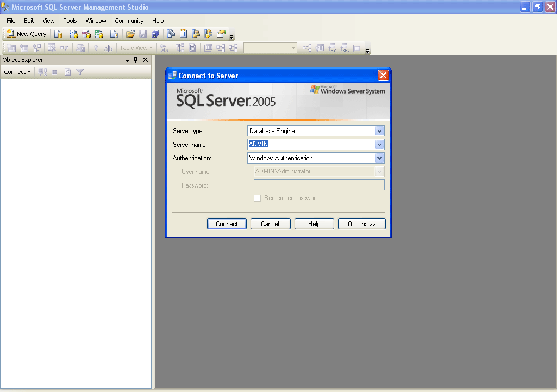The height and width of the screenshot is (392, 557).
Task: Show the Registered Servers window icon
Action: [x=171, y=34]
